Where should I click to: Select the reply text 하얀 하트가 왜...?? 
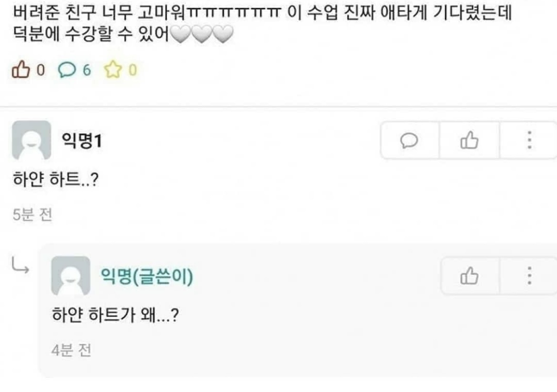[115, 315]
